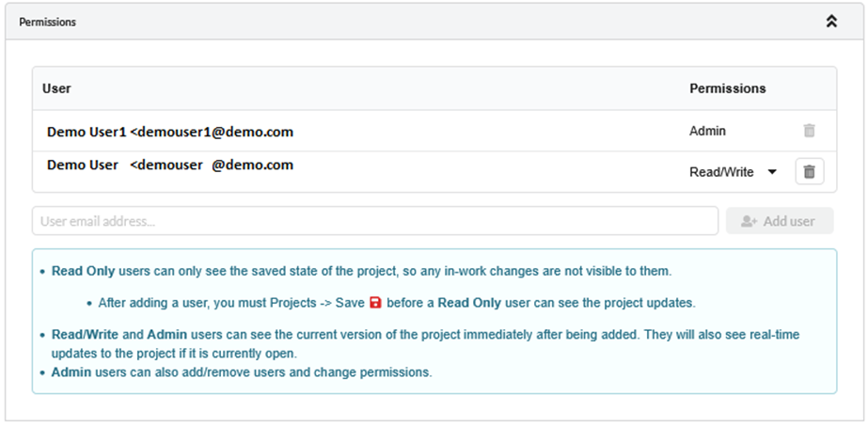Image resolution: width=868 pixels, height=426 pixels.
Task: Click the person-plus icon in Add user
Action: 750,221
